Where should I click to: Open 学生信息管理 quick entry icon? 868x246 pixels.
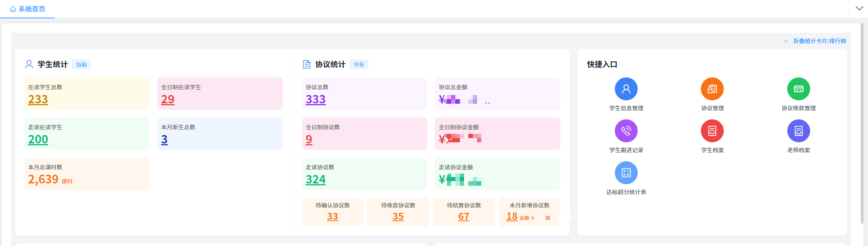626,89
